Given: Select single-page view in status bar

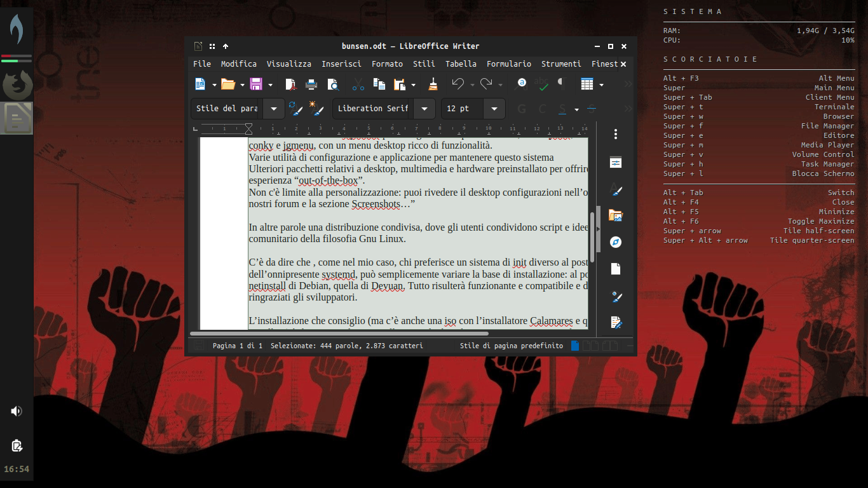Looking at the screenshot, I should click(x=575, y=346).
